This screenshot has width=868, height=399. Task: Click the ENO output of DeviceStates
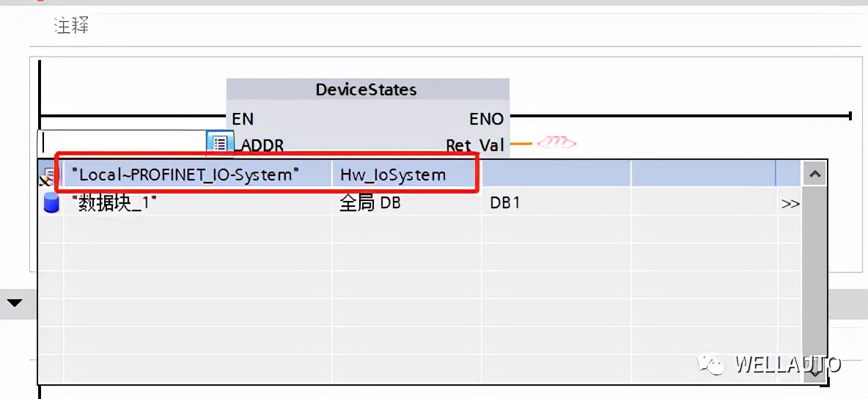[x=487, y=119]
